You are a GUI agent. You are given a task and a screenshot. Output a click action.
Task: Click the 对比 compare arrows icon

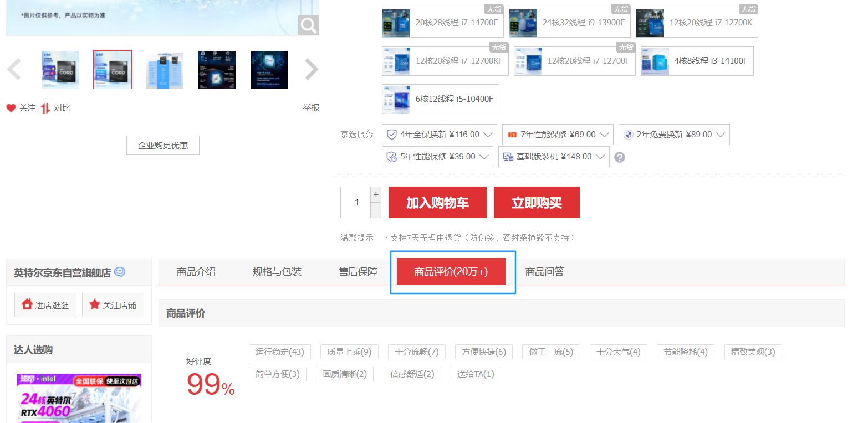click(x=45, y=108)
